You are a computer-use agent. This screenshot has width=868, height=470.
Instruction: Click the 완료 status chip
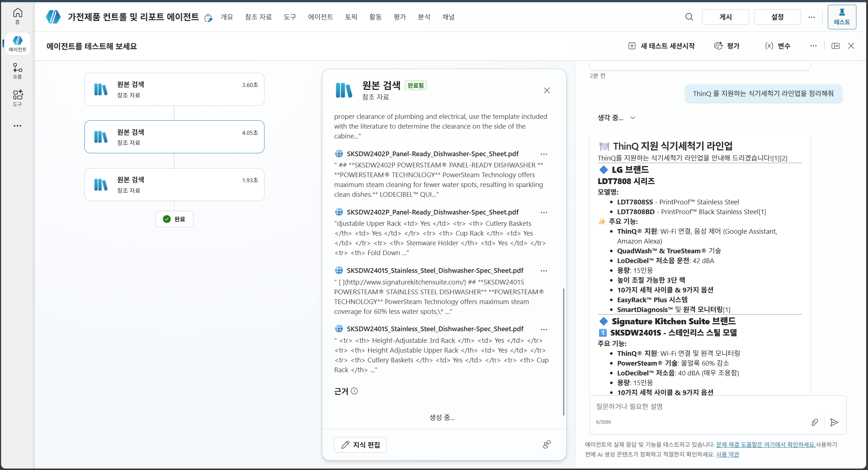point(174,219)
